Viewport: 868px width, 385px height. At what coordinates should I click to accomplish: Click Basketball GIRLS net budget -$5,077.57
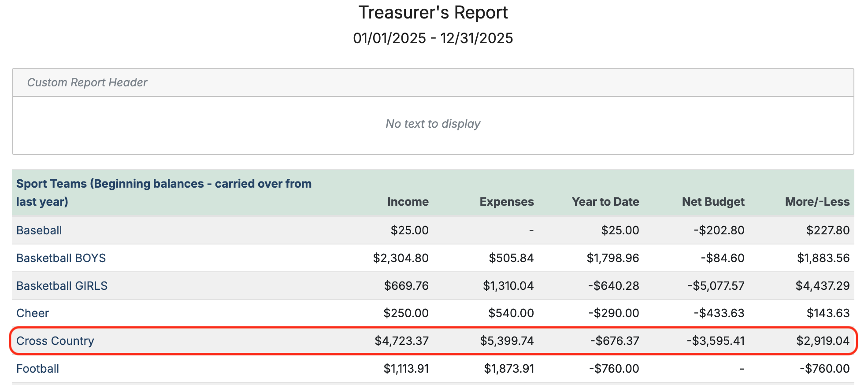tap(716, 286)
